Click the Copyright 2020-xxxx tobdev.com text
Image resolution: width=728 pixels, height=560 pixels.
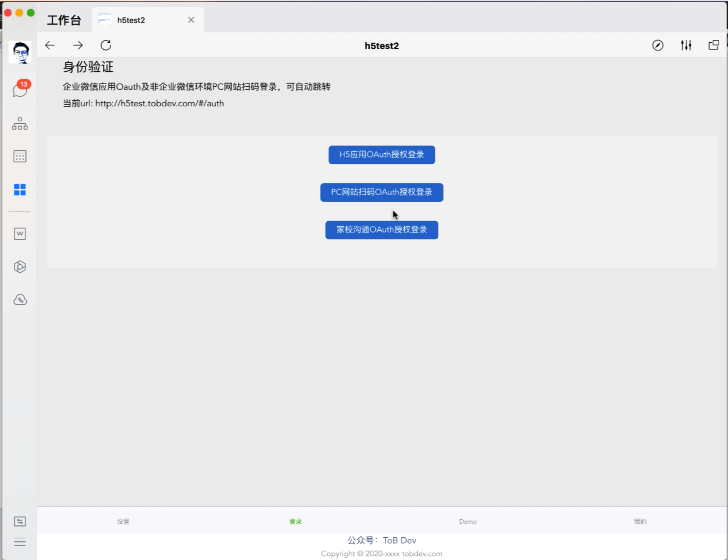382,554
